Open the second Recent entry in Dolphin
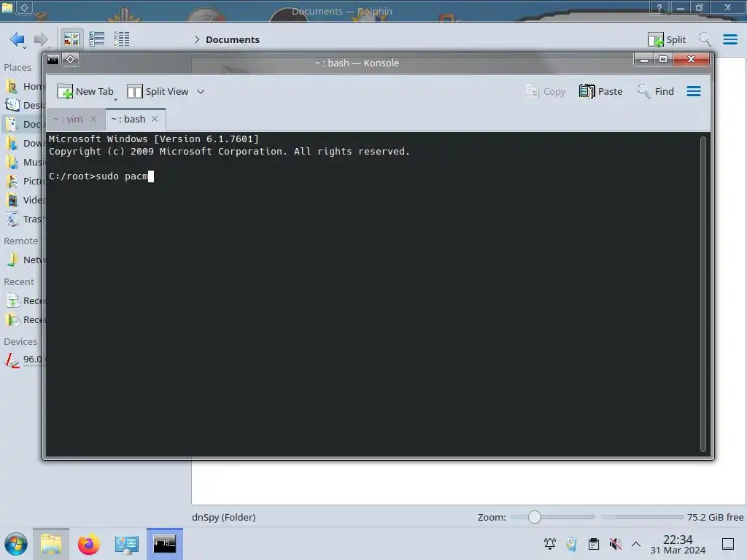Image resolution: width=747 pixels, height=560 pixels. [x=23, y=319]
